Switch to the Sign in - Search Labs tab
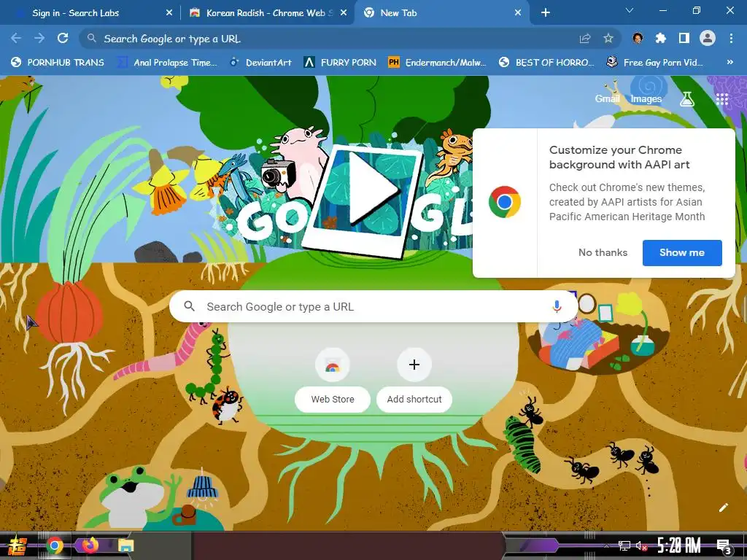This screenshot has width=747, height=560. (90, 13)
